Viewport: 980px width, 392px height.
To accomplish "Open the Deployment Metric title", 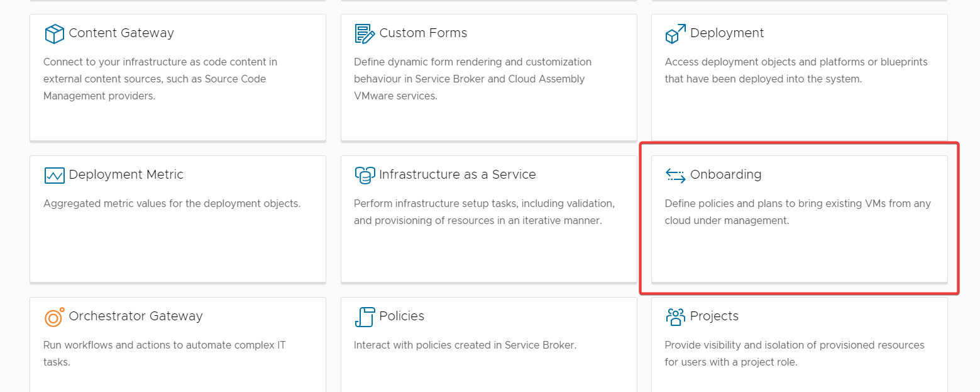I will tap(126, 174).
